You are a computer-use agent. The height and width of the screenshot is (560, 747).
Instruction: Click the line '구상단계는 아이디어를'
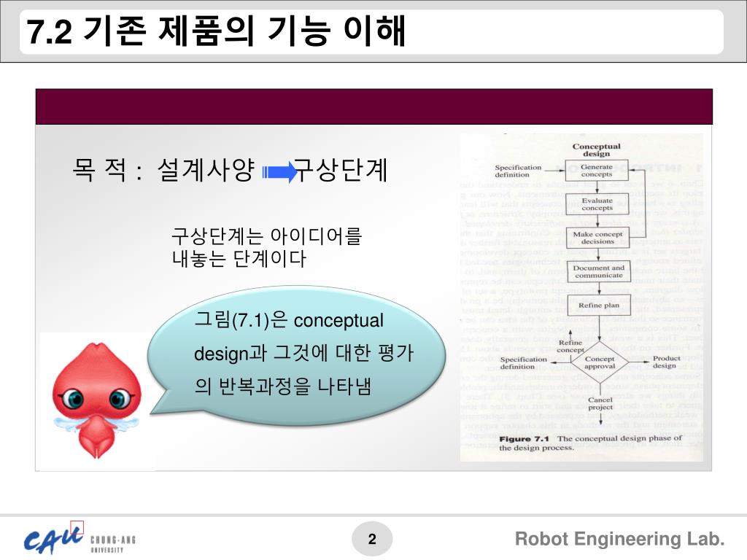tap(267, 236)
